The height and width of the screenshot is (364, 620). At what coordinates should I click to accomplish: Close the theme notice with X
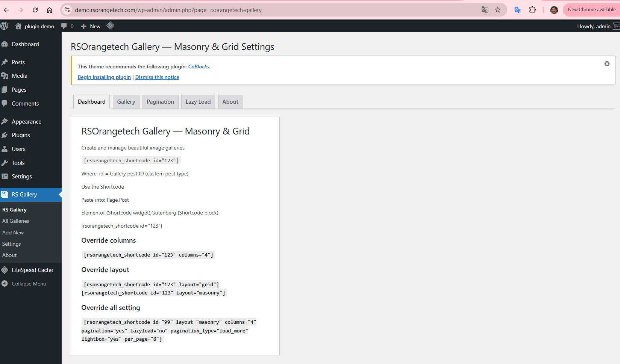tap(607, 64)
